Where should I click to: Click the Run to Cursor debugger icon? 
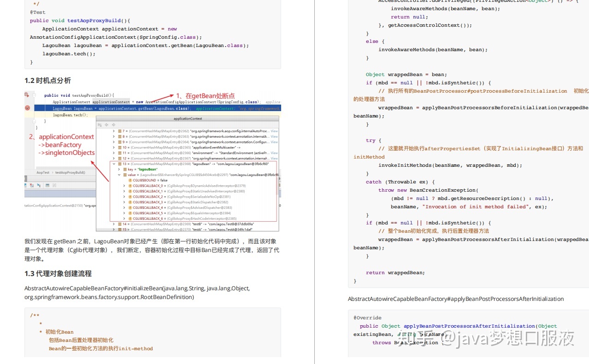pyautogui.click(x=39, y=185)
